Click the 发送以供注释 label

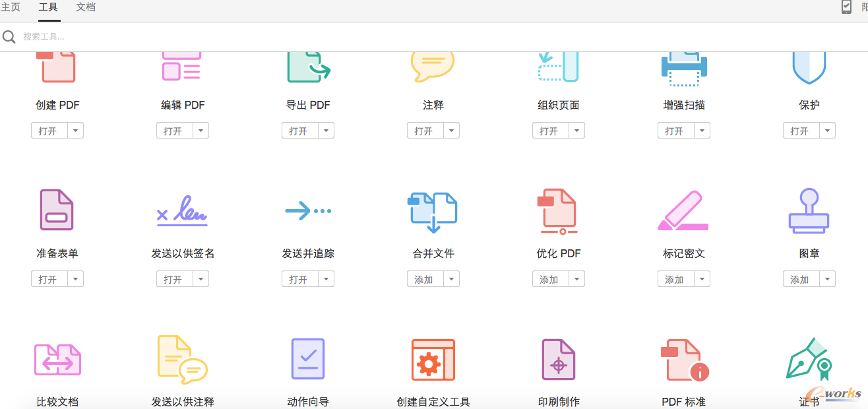[x=183, y=402]
